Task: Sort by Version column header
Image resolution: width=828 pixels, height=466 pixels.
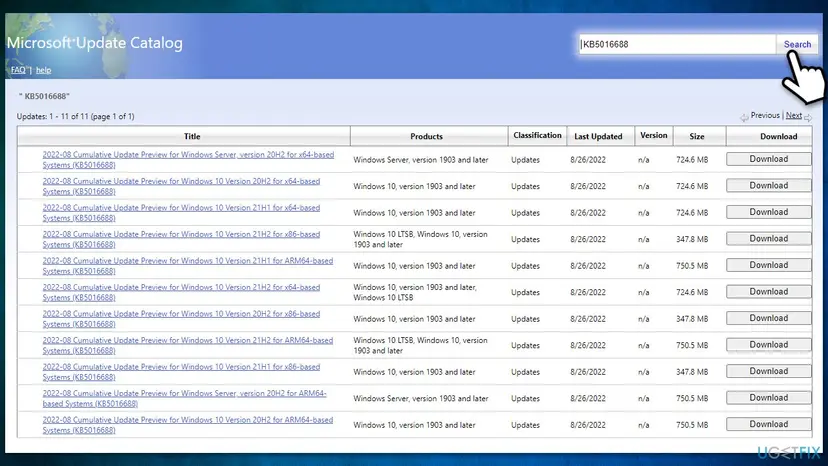Action: [x=653, y=135]
